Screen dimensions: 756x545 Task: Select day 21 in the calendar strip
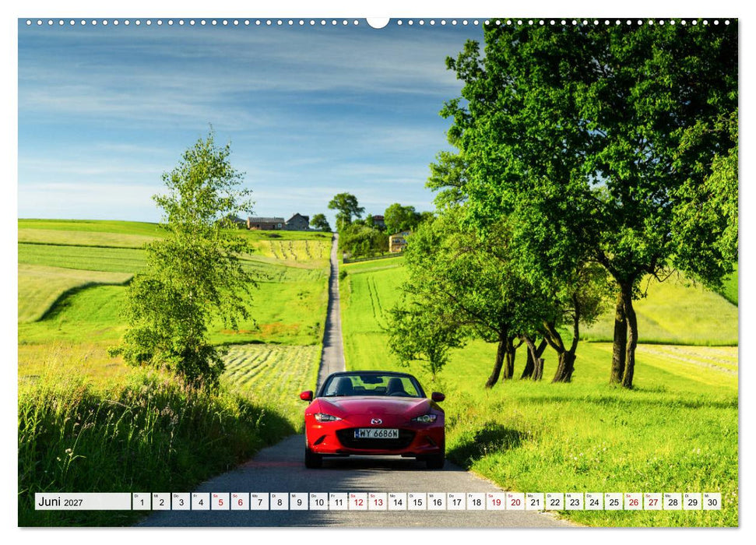535,501
